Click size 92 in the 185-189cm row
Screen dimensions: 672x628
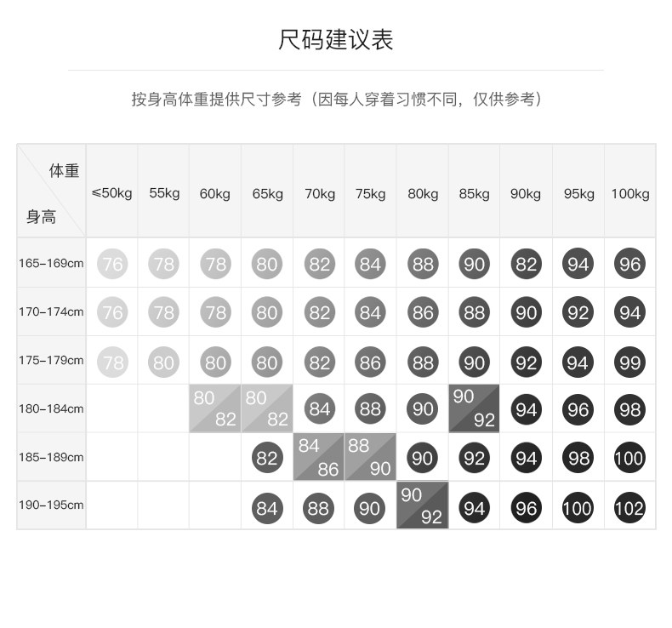coord(475,458)
